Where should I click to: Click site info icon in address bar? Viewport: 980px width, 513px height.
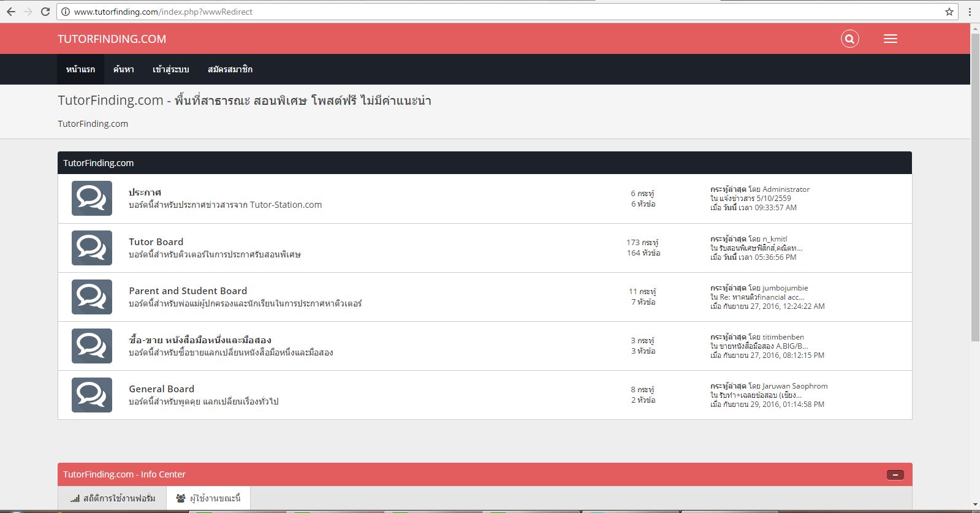[x=66, y=12]
